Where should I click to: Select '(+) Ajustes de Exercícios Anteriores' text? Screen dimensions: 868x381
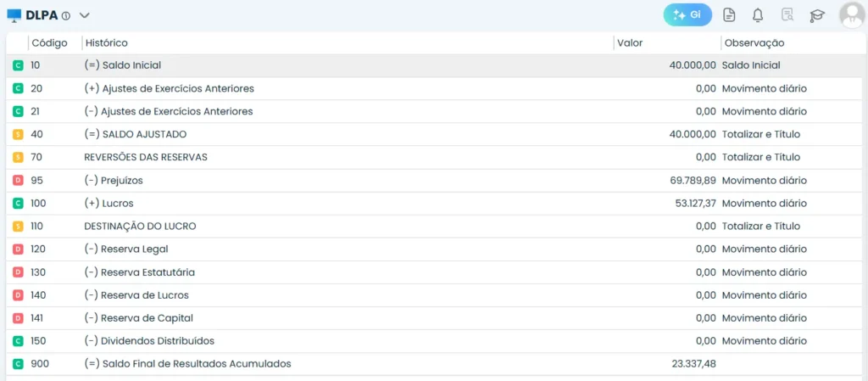(170, 88)
